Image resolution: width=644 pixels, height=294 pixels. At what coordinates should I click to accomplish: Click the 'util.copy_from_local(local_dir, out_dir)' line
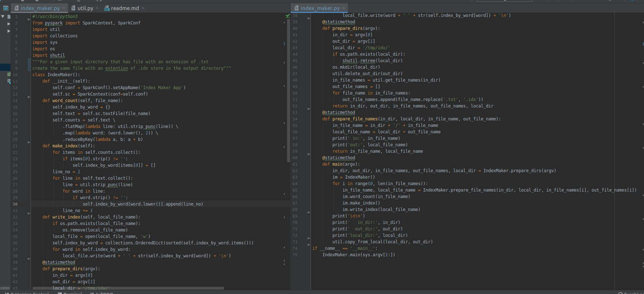(x=382, y=242)
